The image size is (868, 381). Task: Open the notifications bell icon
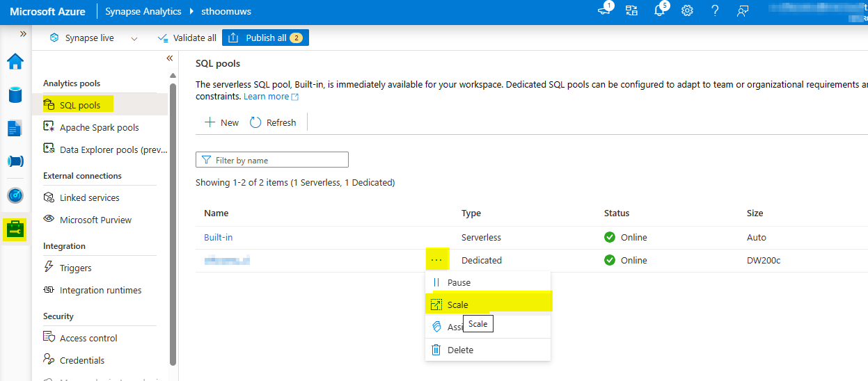(x=660, y=10)
